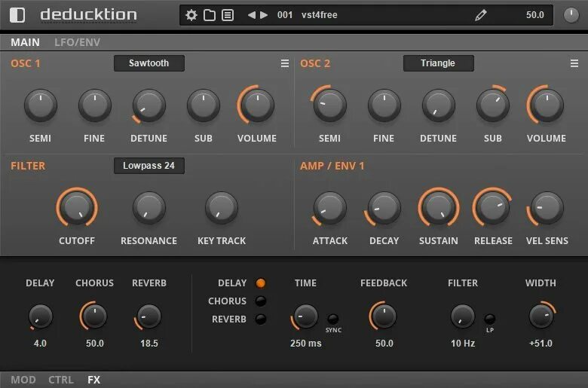Click the VEL SENS knob
This screenshot has height=388, width=588.
point(547,208)
